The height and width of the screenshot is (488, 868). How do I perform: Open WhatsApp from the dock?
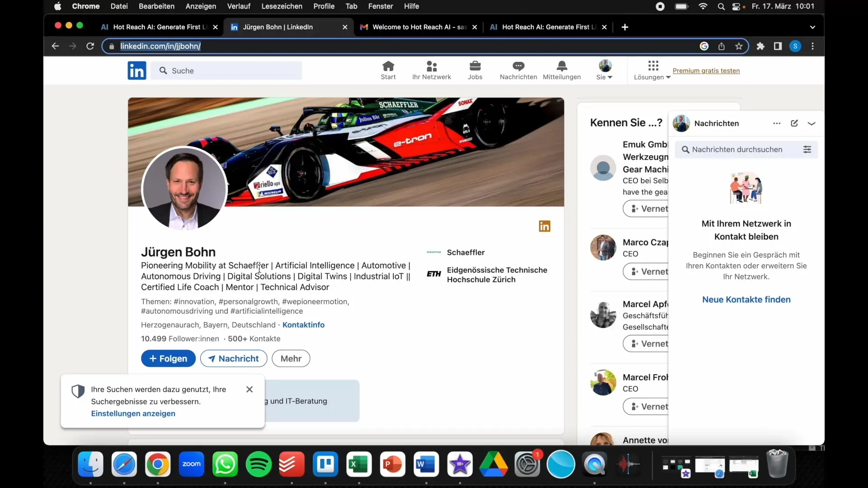pyautogui.click(x=225, y=465)
